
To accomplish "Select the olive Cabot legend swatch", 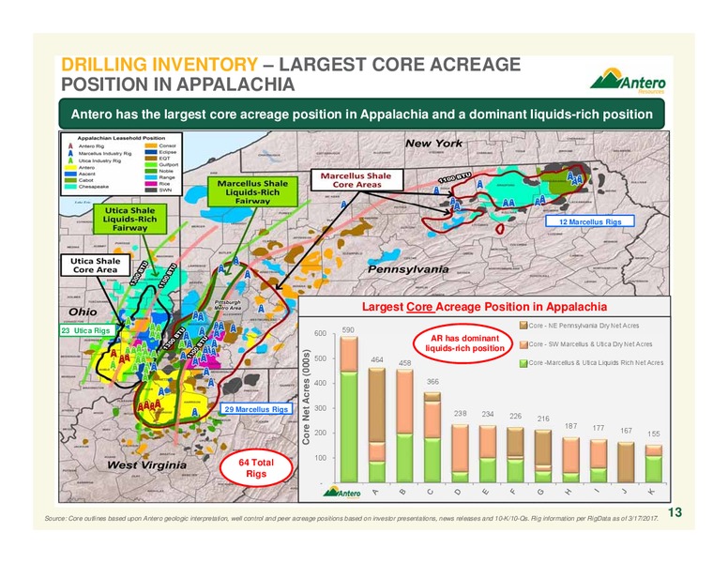I will point(70,180).
